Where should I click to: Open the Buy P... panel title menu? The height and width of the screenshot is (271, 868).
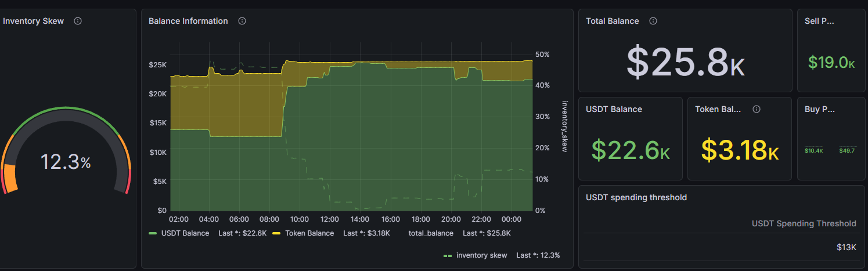(x=819, y=109)
